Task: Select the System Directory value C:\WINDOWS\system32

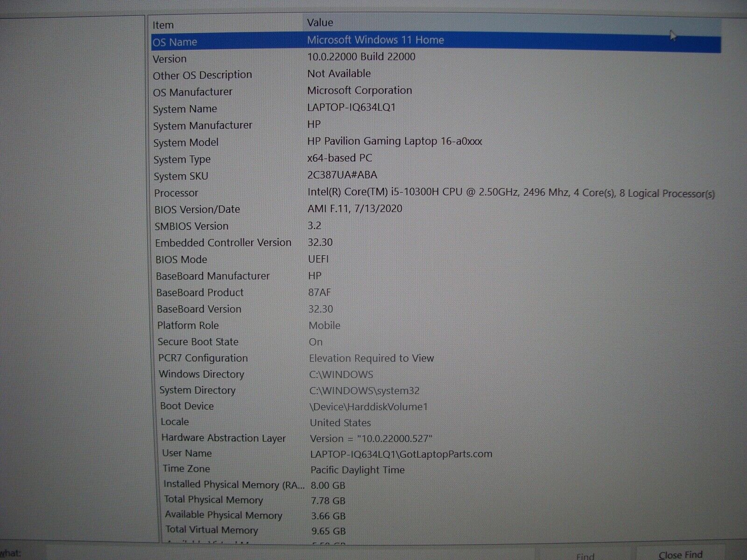Action: 364,391
